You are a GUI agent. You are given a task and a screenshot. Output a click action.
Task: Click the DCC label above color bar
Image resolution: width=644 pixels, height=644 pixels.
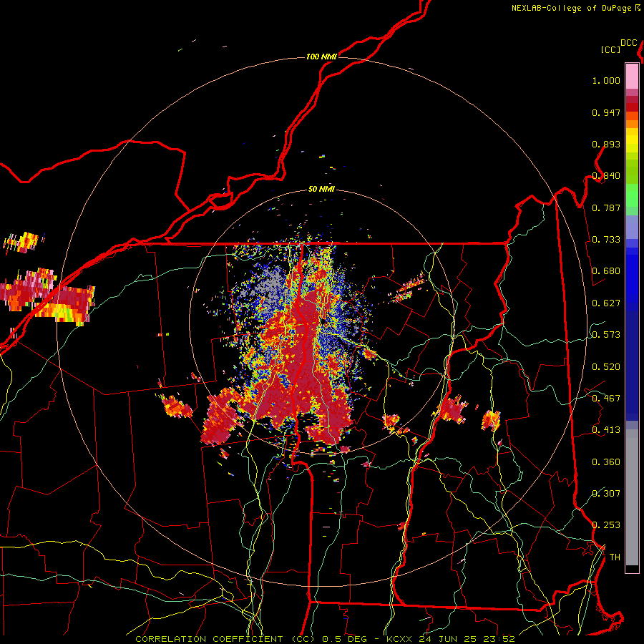(629, 43)
